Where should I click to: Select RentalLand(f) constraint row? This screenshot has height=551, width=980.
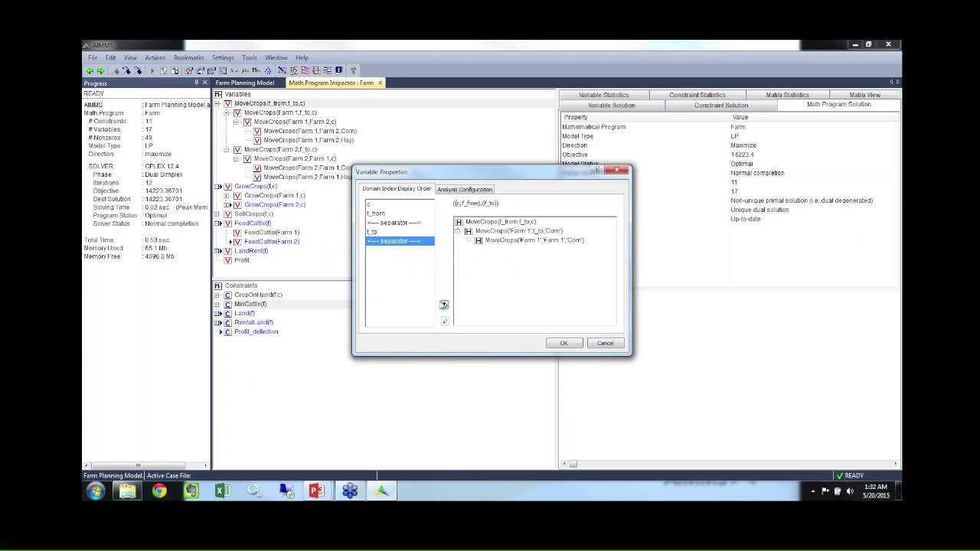253,323
